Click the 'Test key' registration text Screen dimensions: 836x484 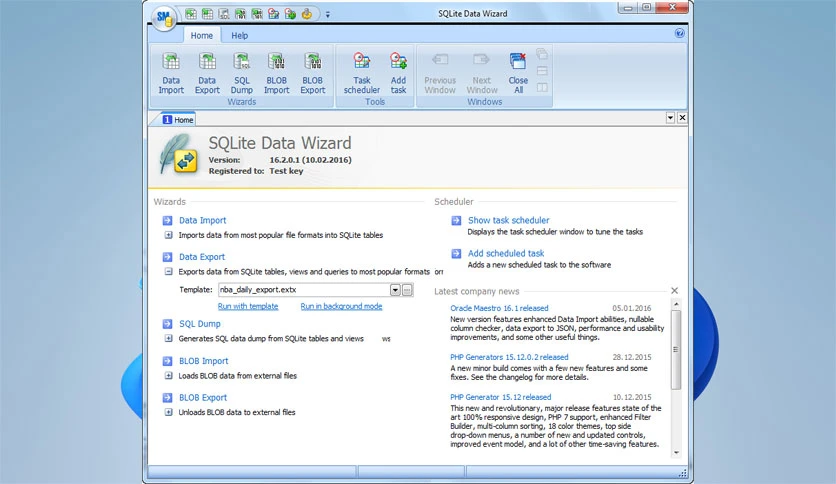tap(286, 171)
